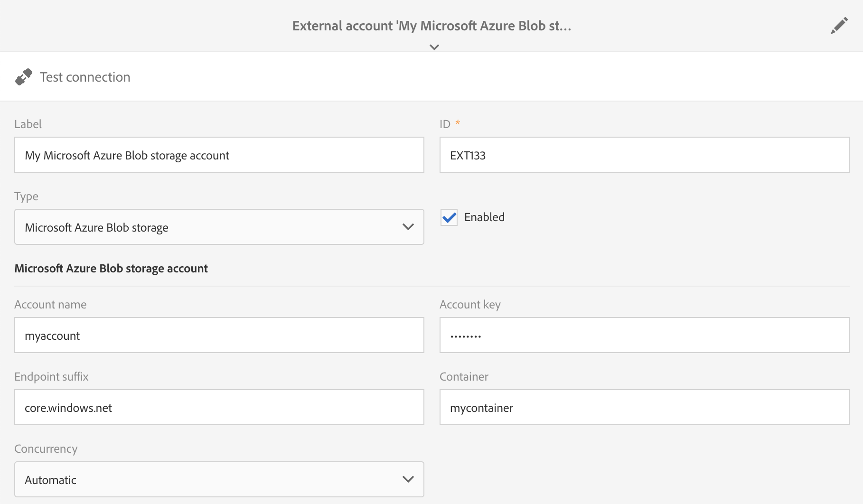Expand the chevron below the account title
This screenshot has width=863, height=504.
point(434,47)
